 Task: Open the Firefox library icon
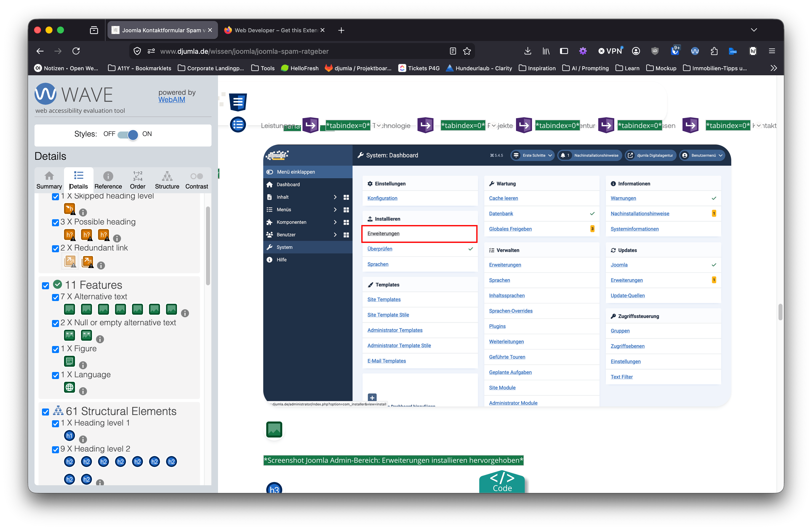[546, 51]
